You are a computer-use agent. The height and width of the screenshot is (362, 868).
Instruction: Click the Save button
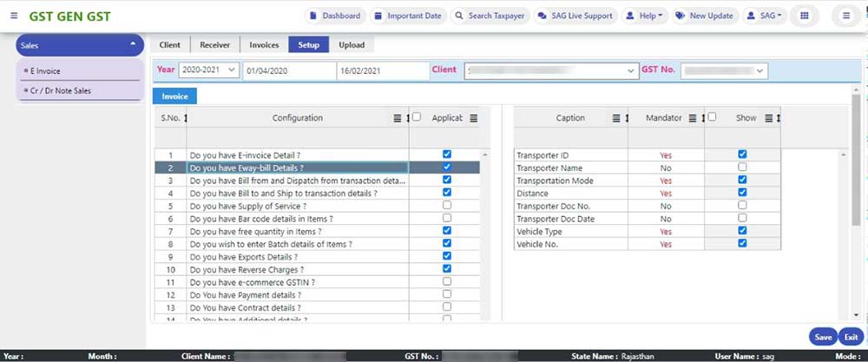823,338
